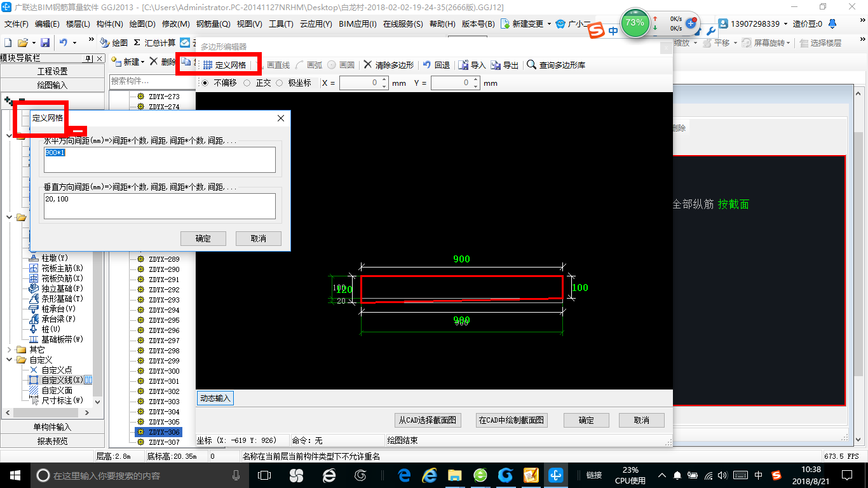Collapse the 自定义 folder
This screenshot has width=868, height=488.
tap(10, 360)
